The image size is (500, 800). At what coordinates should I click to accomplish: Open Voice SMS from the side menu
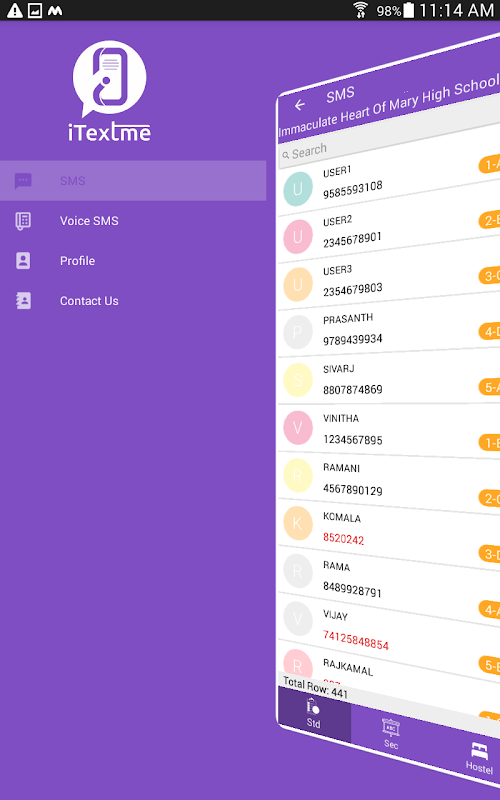(133, 221)
